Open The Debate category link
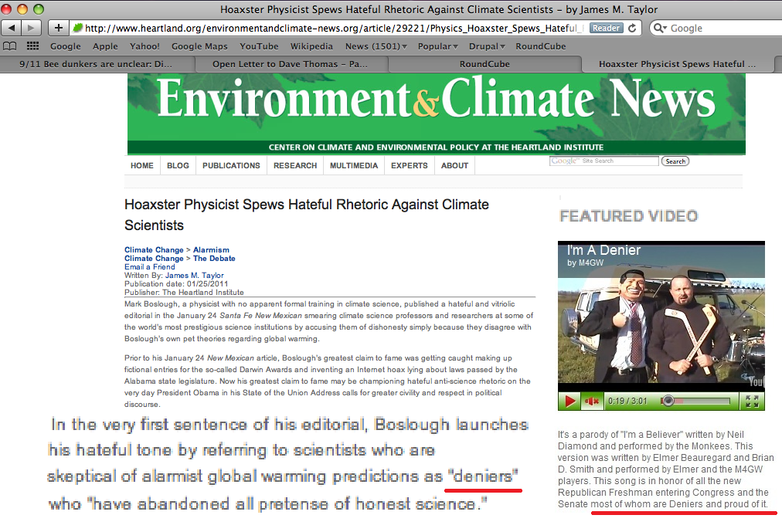 (215, 259)
